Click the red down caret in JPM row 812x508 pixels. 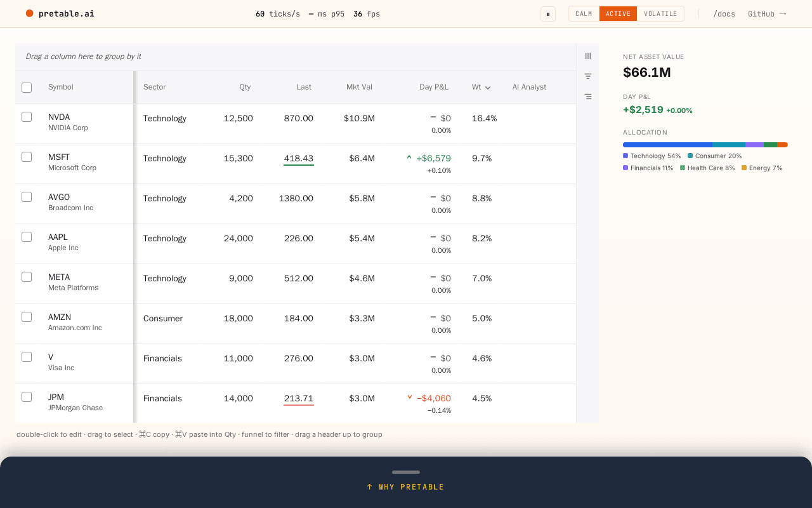pos(410,398)
